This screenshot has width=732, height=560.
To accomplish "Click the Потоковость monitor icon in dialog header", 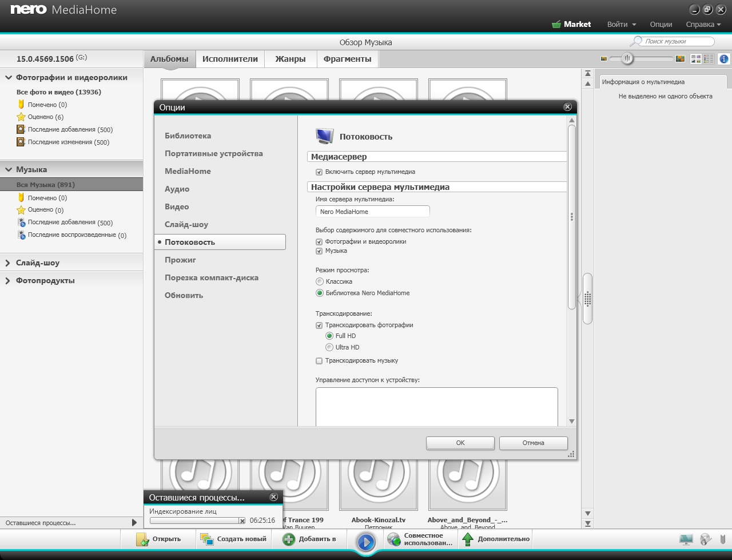I will pos(324,136).
